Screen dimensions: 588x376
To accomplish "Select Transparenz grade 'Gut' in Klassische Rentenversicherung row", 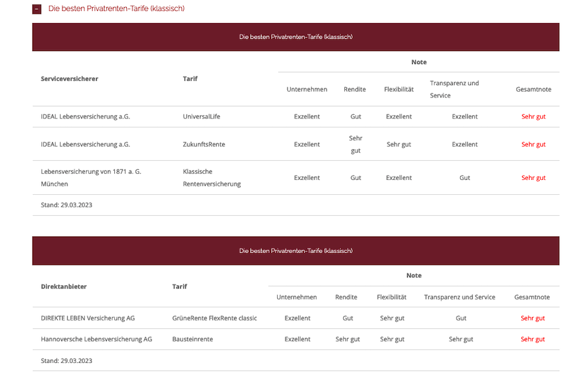I will pos(465,178).
